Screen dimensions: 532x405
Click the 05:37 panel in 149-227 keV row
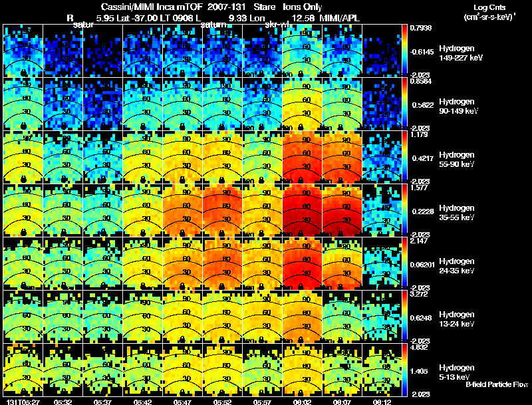click(102, 51)
